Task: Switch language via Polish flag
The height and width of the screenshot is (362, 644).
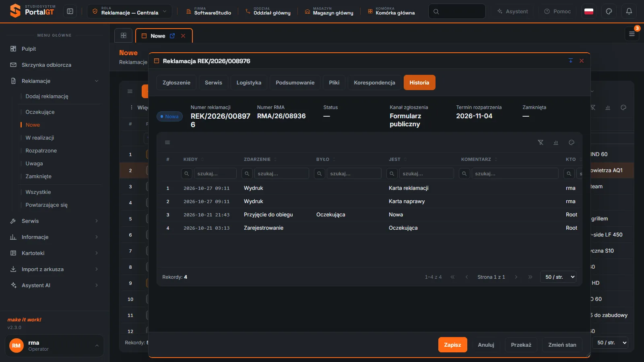Action: (589, 11)
